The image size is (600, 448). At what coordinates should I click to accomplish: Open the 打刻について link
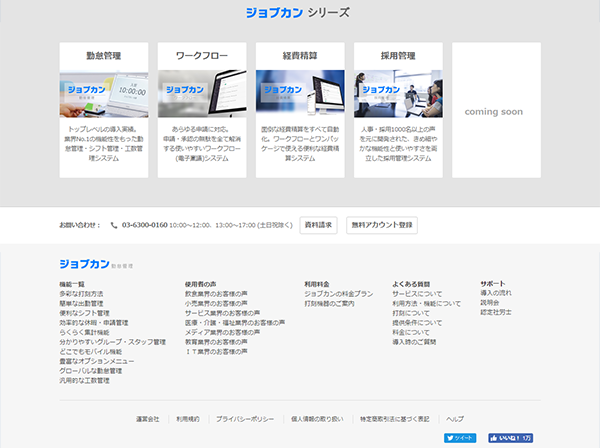[x=411, y=313]
